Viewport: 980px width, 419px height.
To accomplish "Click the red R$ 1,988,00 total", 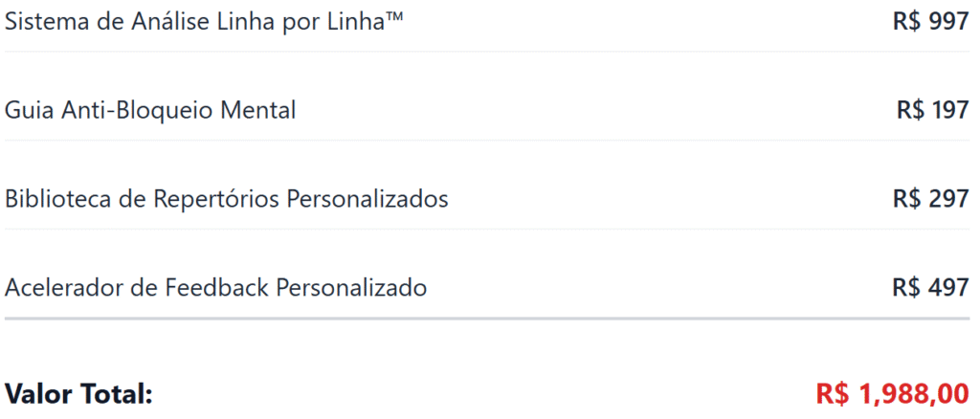I will click(892, 393).
